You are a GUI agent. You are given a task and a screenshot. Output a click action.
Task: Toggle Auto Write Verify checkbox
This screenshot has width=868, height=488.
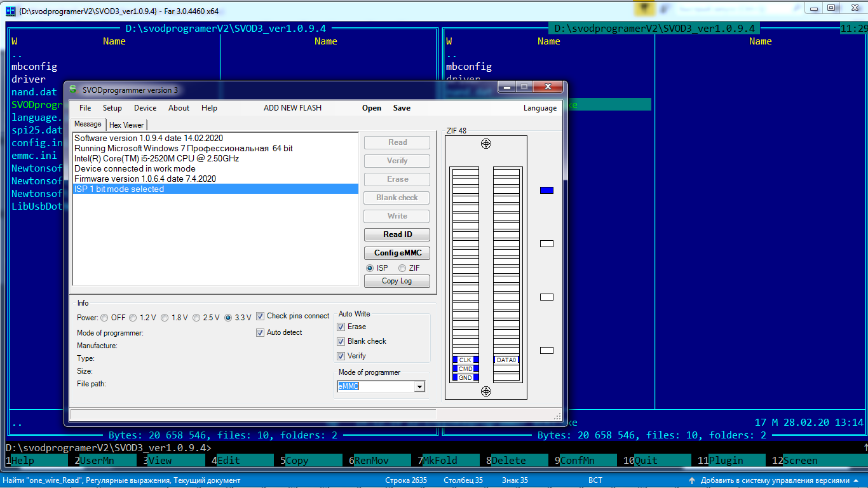tap(341, 356)
